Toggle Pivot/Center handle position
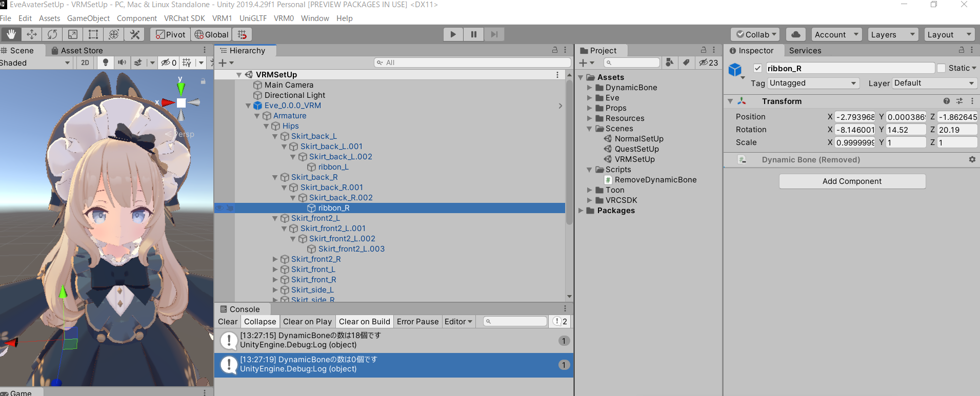The height and width of the screenshot is (396, 980). click(170, 34)
